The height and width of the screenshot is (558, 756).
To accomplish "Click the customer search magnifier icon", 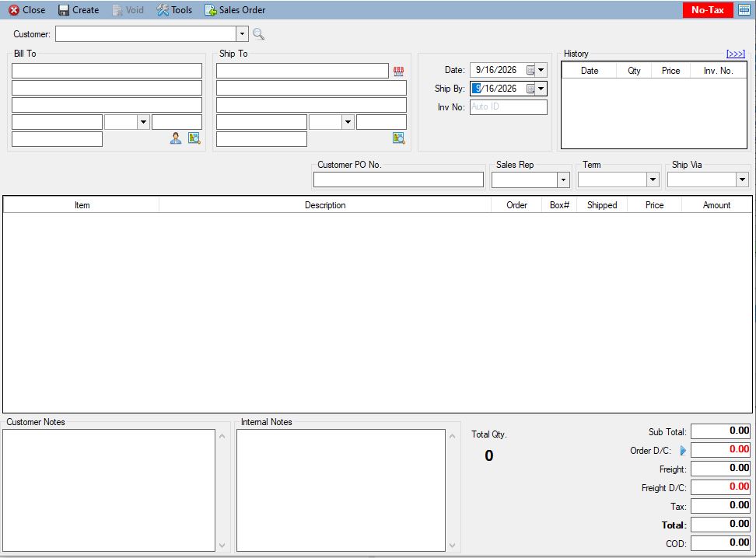I will [258, 33].
